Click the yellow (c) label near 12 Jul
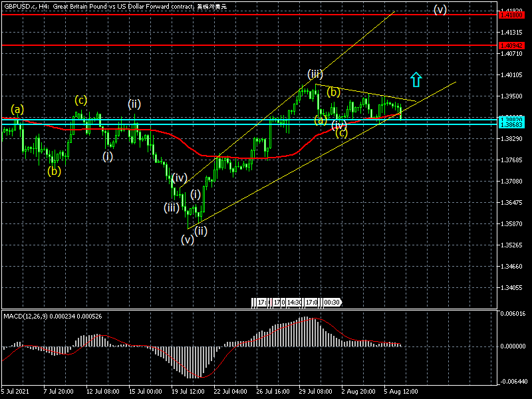 80,100
